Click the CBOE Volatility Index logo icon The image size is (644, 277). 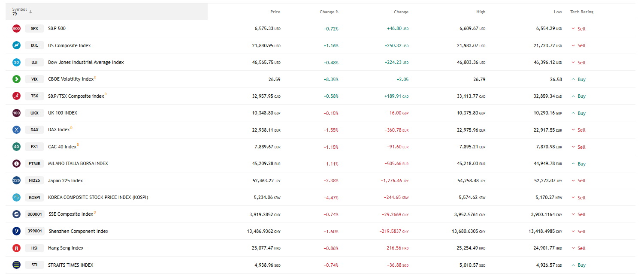pyautogui.click(x=16, y=79)
